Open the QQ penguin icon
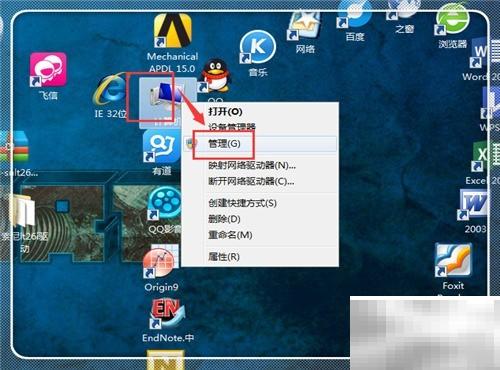This screenshot has width=500, height=370. 215,76
